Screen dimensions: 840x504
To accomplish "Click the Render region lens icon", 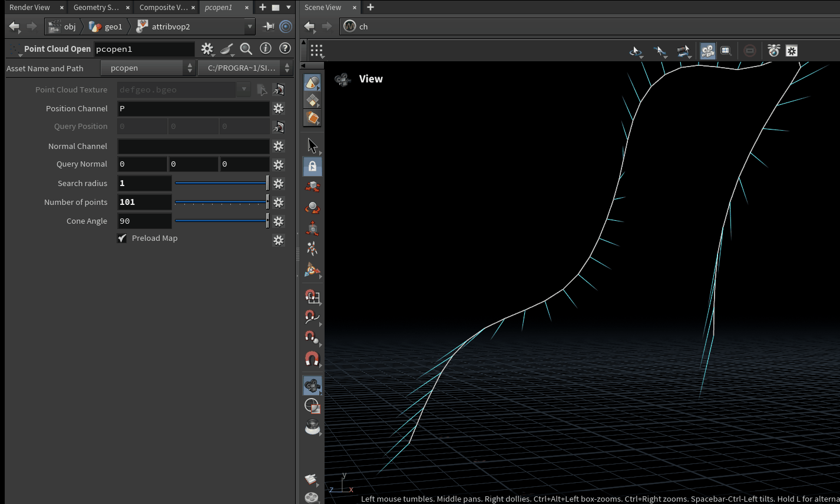I will point(312,427).
